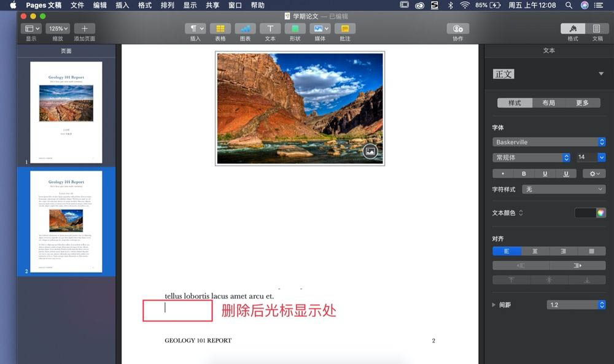Viewport: 614px width, 364px height.
Task: Open advanced text options gear
Action: (x=594, y=173)
